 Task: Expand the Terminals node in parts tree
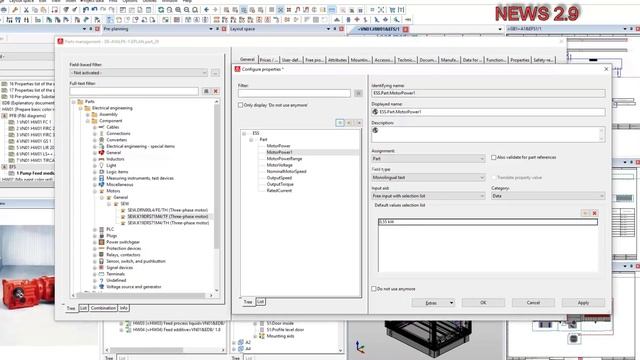coord(95,274)
